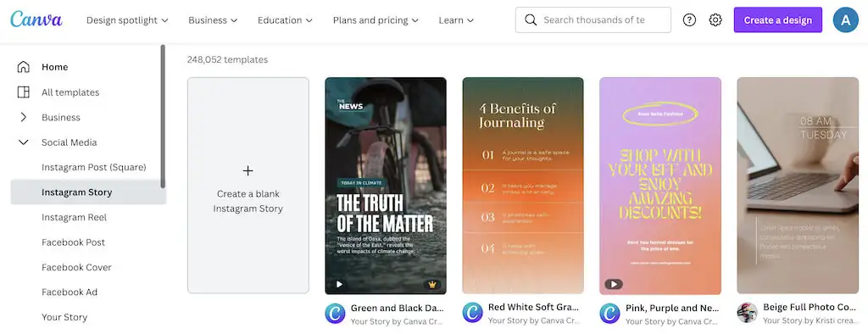Viewport: 868px width, 334px height.
Task: Click the account avatar with letter A
Action: coord(845,20)
